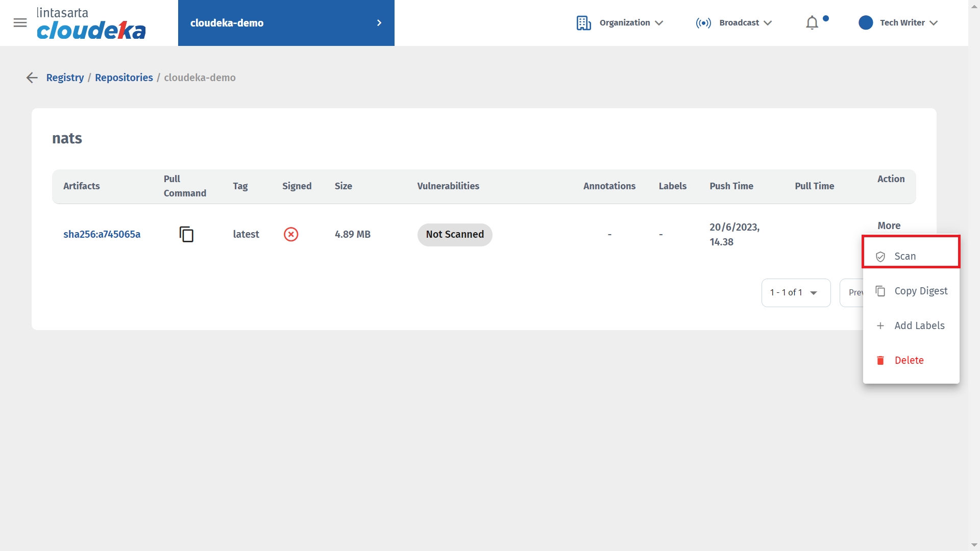Expand the Organization dropdown
The image size is (980, 551).
[659, 23]
